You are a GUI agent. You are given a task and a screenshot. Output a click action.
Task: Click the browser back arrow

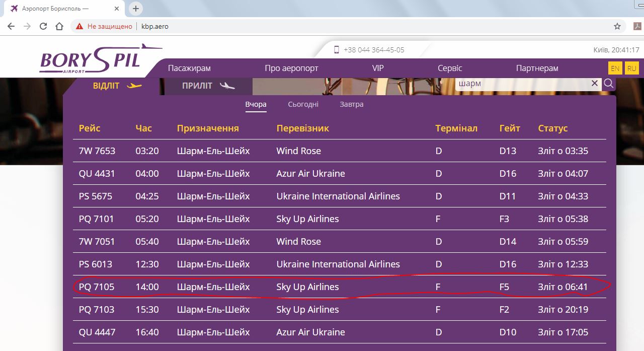11,26
